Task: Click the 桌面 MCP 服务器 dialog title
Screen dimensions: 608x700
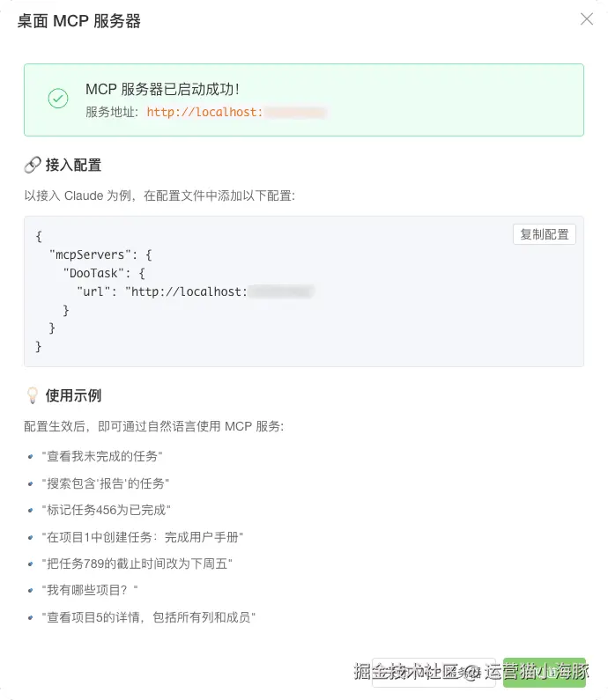Action: tap(79, 21)
